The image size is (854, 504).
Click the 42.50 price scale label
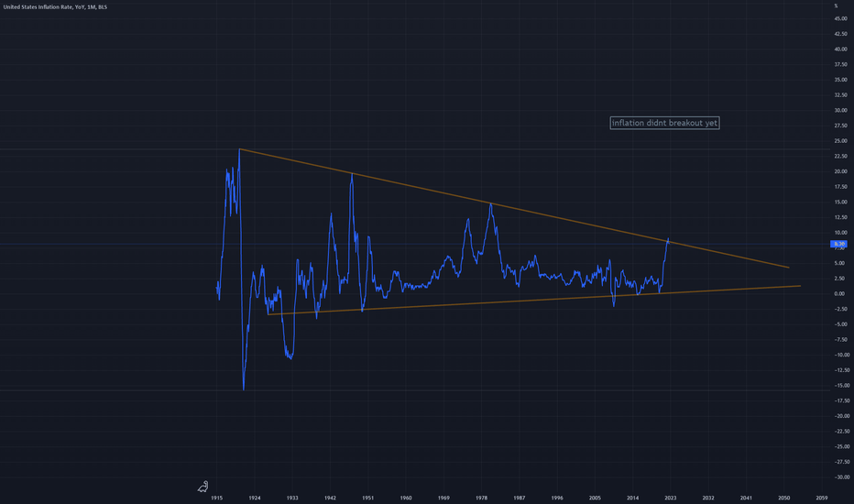840,34
